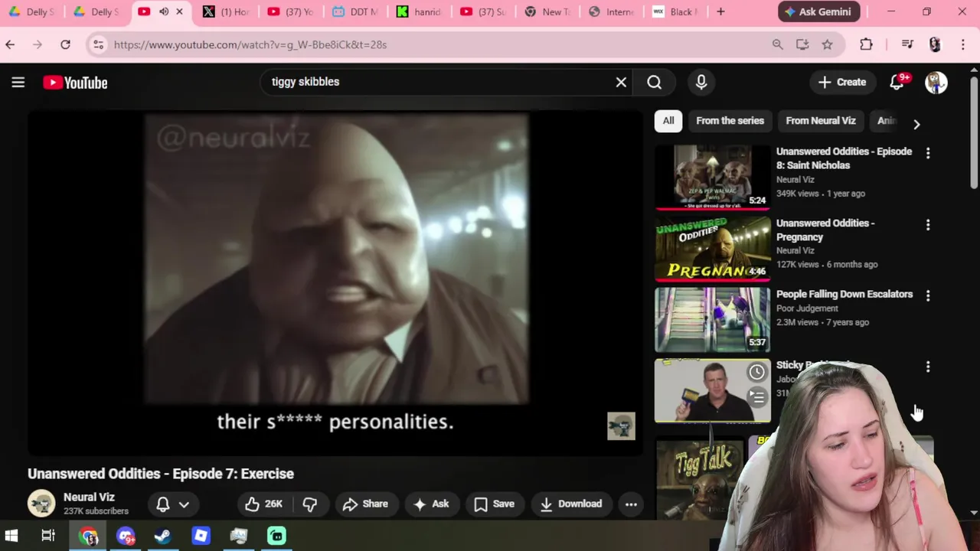Toggle channel notification bell for Neural Viz
980x551 pixels.
coord(163,504)
